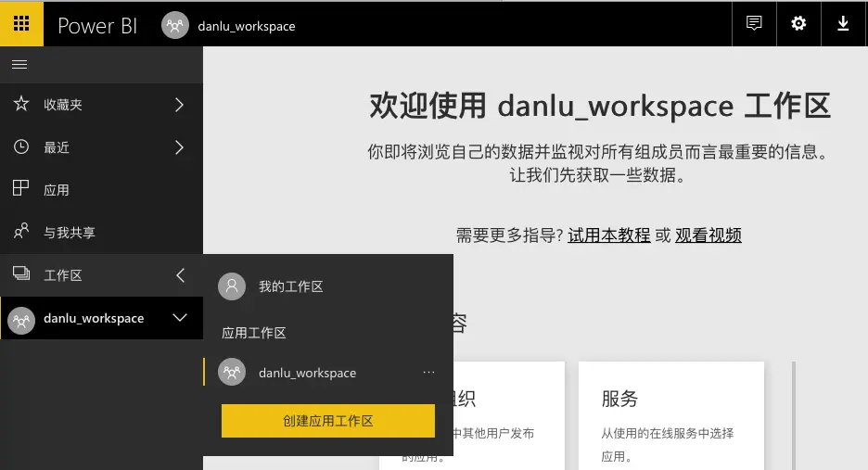The image size is (868, 470).
Task: Click the 服务 card heading
Action: (619, 399)
